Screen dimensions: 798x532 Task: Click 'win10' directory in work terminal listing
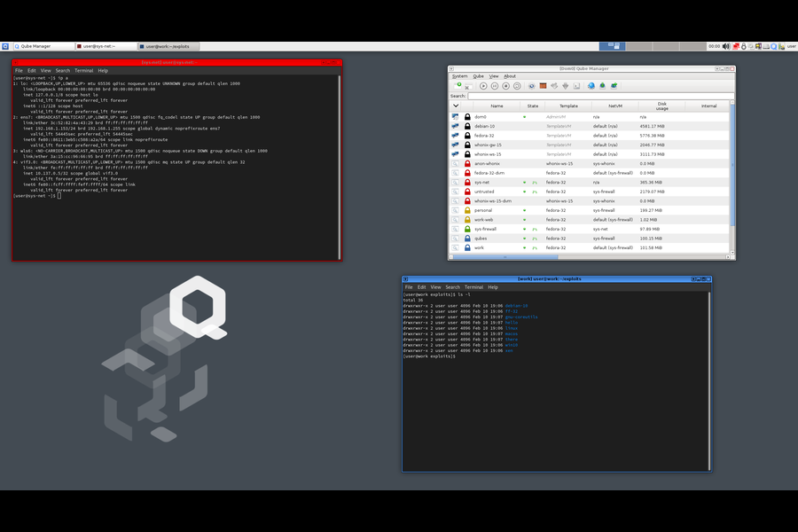(x=512, y=345)
